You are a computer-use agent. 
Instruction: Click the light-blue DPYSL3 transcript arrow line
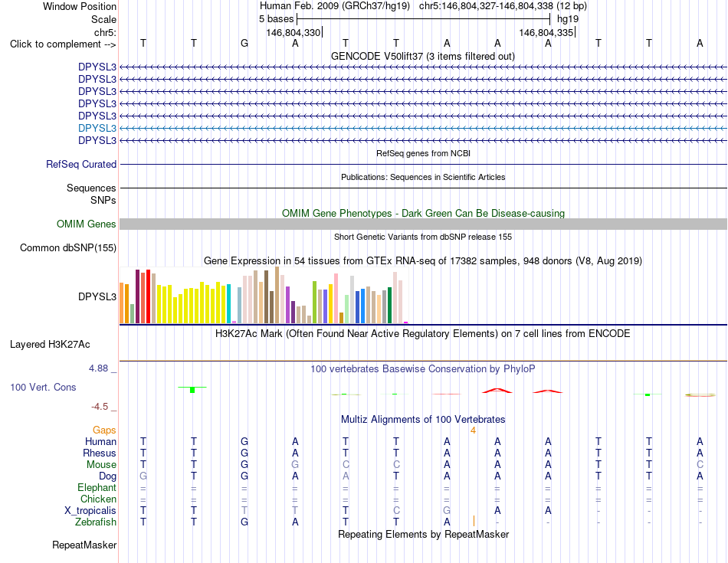(423, 128)
